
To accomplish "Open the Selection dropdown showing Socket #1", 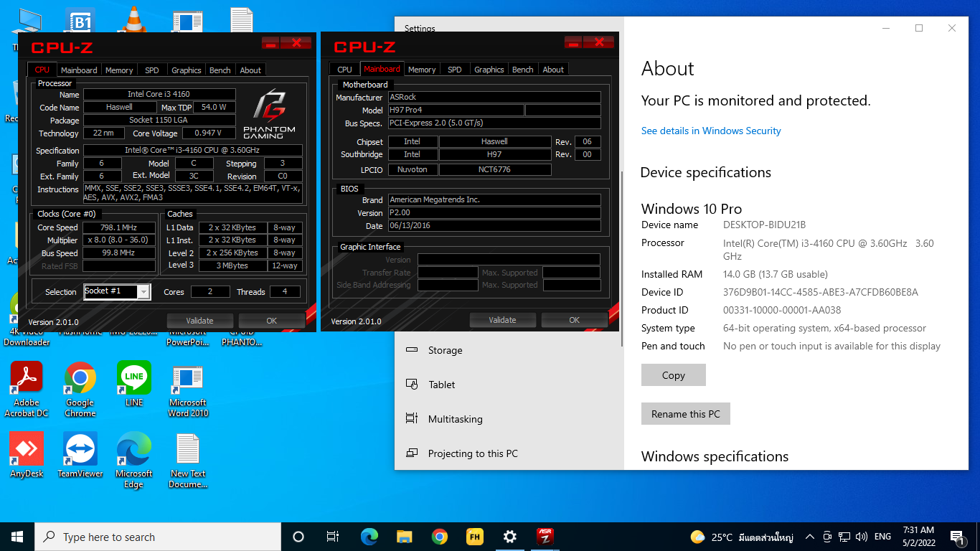I will tap(117, 291).
